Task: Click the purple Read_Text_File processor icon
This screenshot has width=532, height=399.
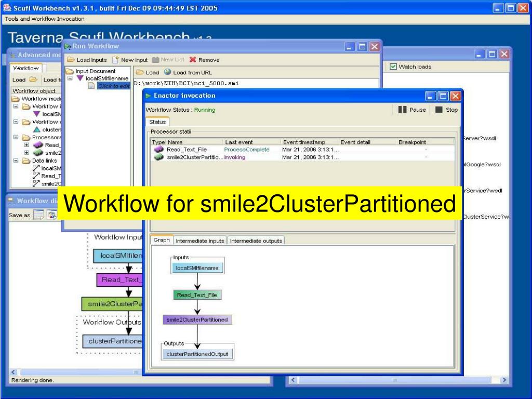Action: pos(158,149)
